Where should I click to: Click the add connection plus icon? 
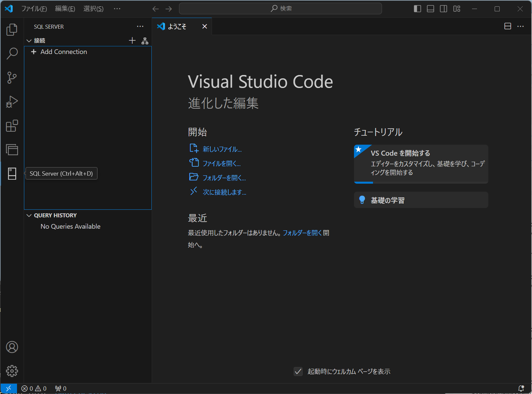(x=132, y=41)
